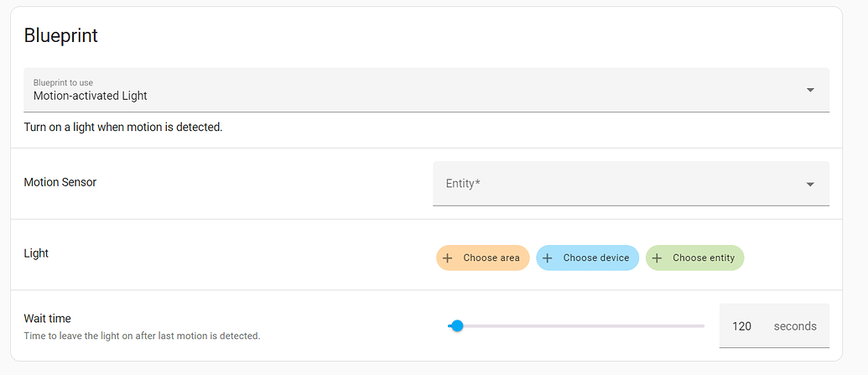Click the 120 value in the seconds field
This screenshot has width=868, height=375.
tap(741, 326)
